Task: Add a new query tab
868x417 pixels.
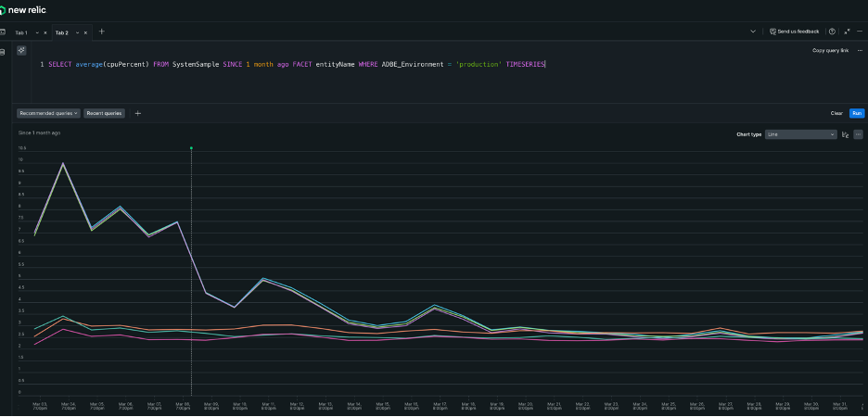Action: click(102, 32)
